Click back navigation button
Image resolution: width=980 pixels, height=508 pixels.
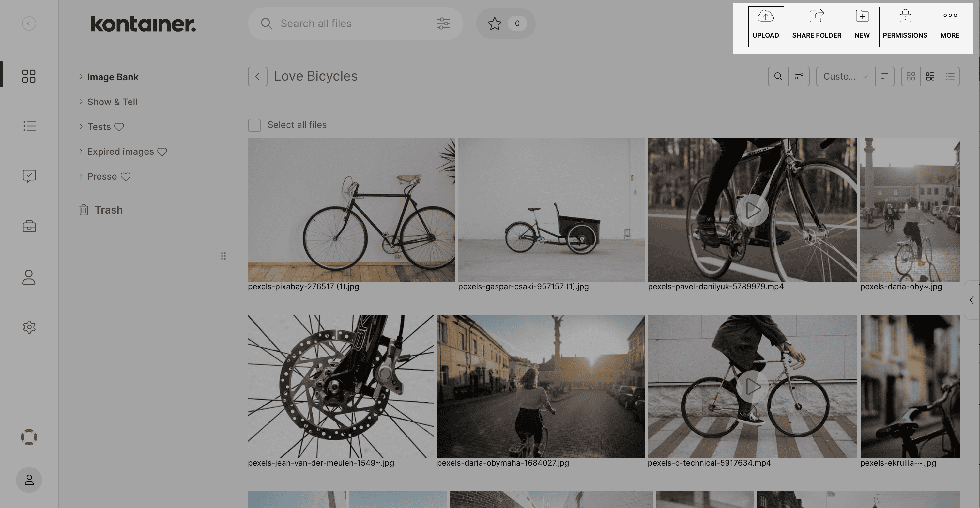258,76
